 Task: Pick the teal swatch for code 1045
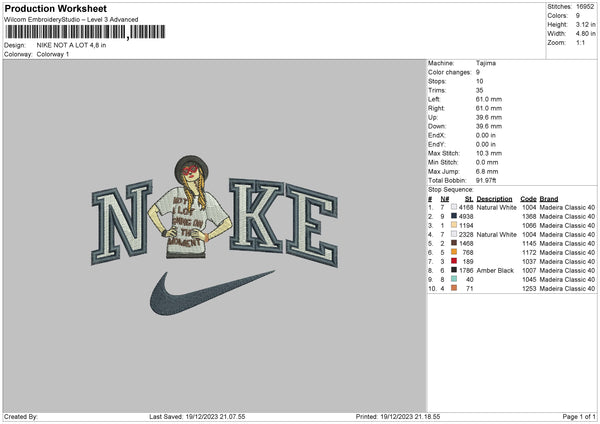[454, 279]
